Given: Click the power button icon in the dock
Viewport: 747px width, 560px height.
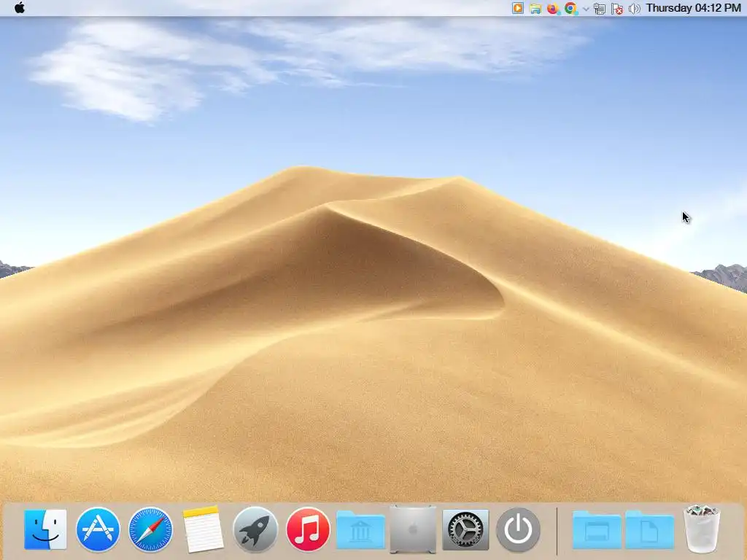Looking at the screenshot, I should [x=519, y=529].
